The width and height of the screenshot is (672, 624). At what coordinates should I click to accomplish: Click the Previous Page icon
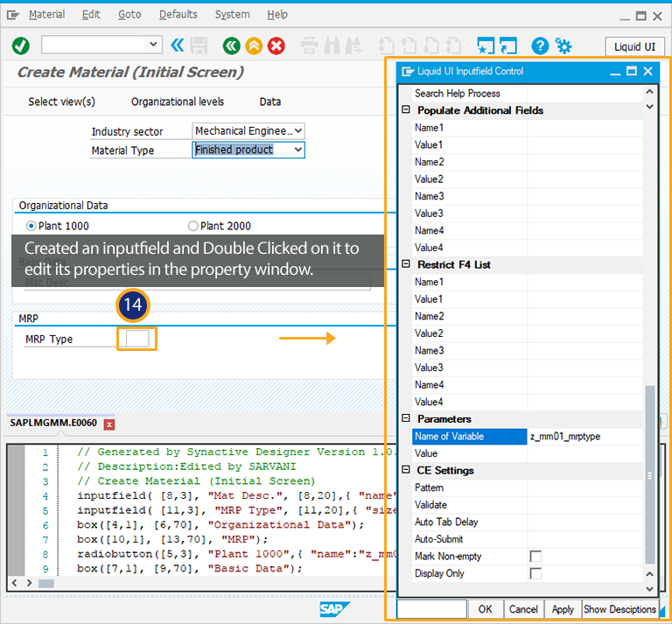409,46
